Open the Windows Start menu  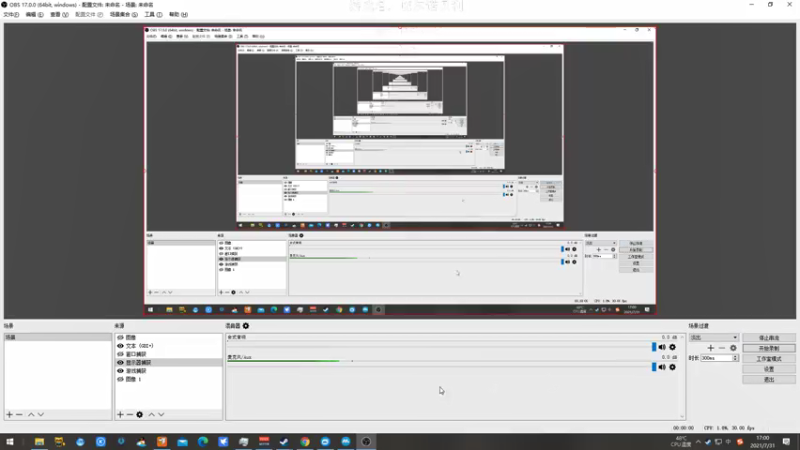pyautogui.click(x=10, y=442)
